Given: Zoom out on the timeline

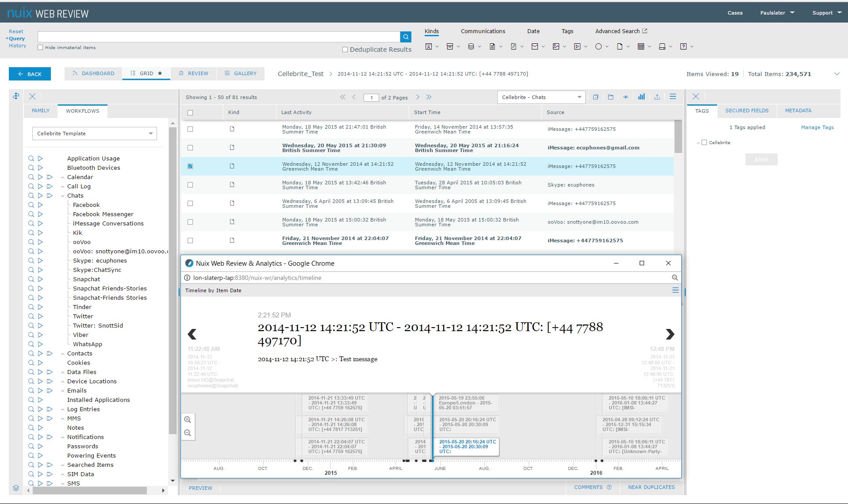Looking at the screenshot, I should click(x=188, y=433).
